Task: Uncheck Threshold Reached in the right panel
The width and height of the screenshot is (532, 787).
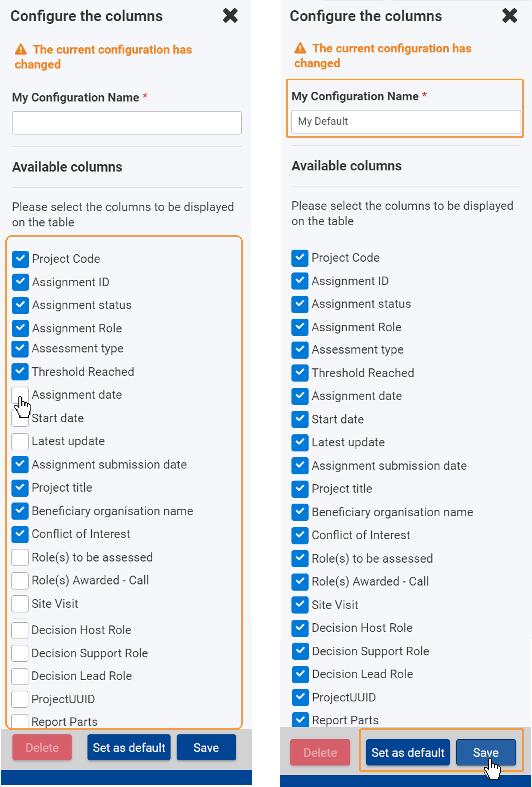Action: coord(300,373)
